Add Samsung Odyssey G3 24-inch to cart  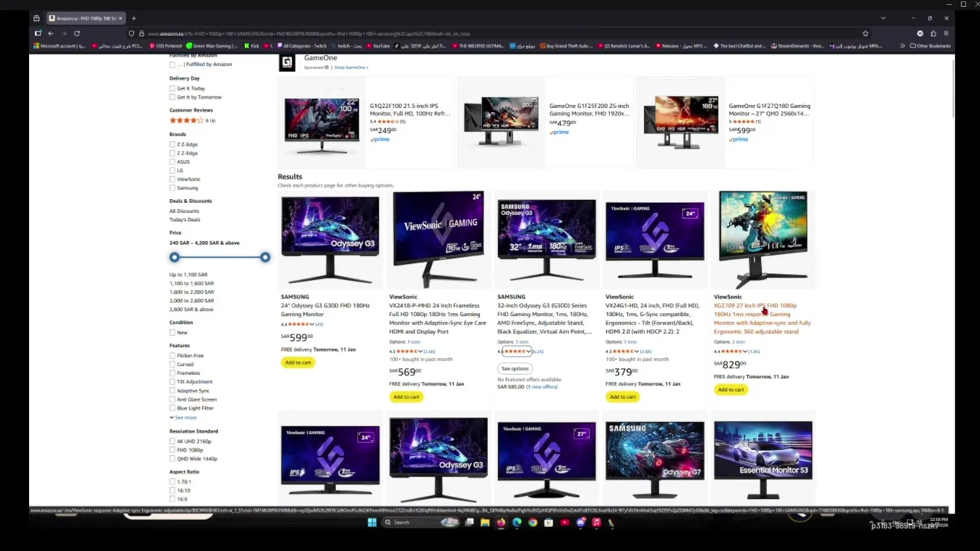(x=298, y=363)
